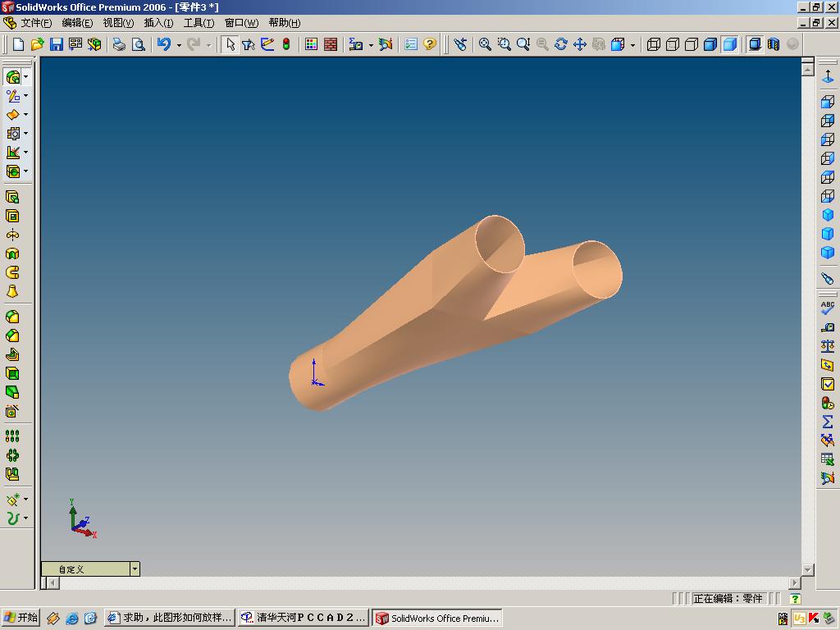The height and width of the screenshot is (630, 840).
Task: Expand first left toolbar flyout arrow
Action: pyautogui.click(x=25, y=77)
